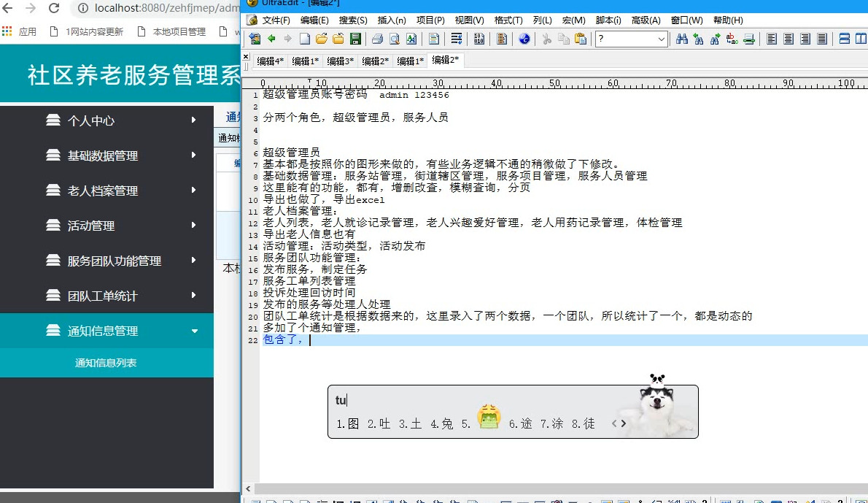The height and width of the screenshot is (503, 868).
Task: Open 通知信息列表 in the sidebar
Action: coord(107,361)
